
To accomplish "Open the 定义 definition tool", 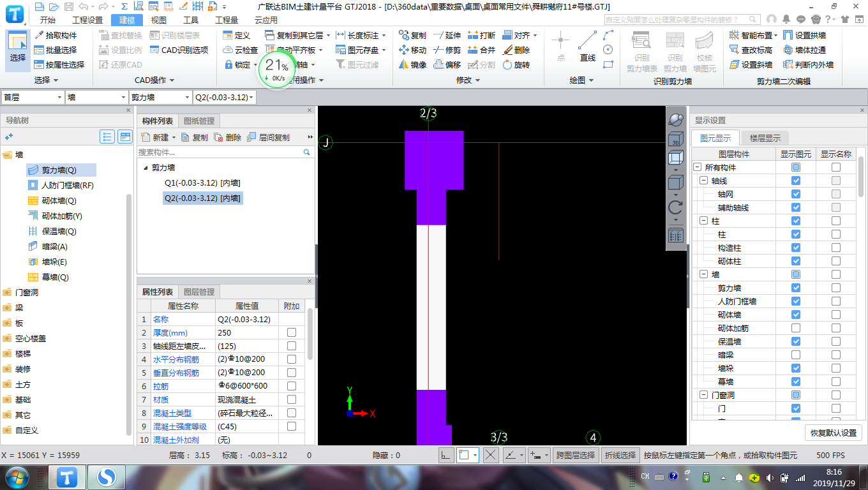I will (x=237, y=35).
